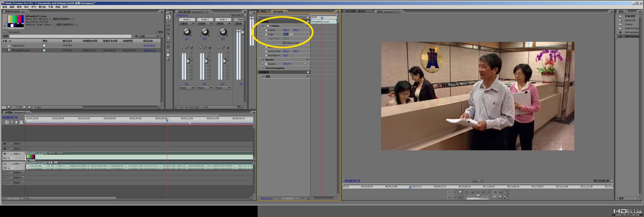Collapse the Video 1 track
644x217 pixels.
click(12, 154)
